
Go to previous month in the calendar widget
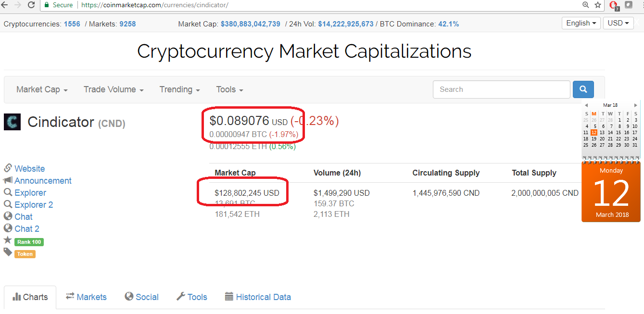(586, 105)
